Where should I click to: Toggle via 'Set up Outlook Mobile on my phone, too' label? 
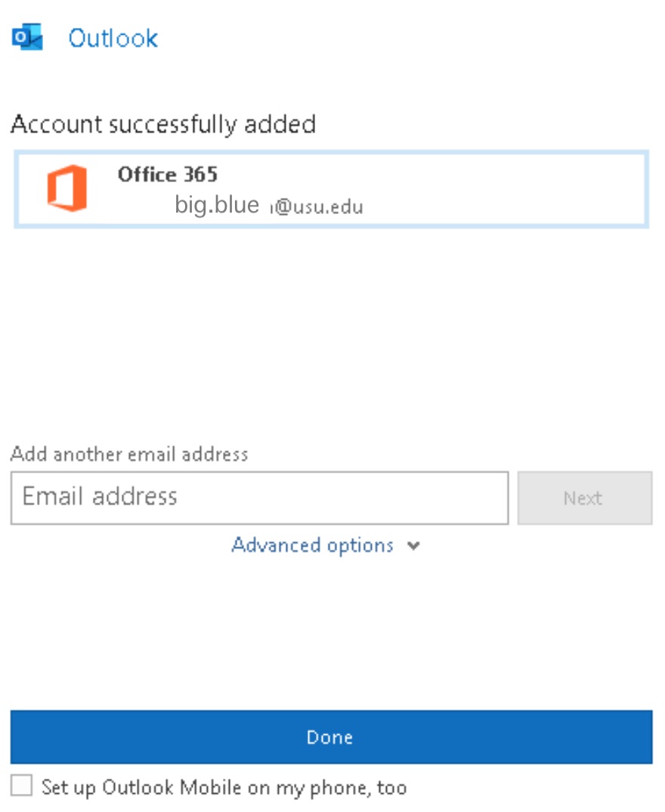point(224,787)
